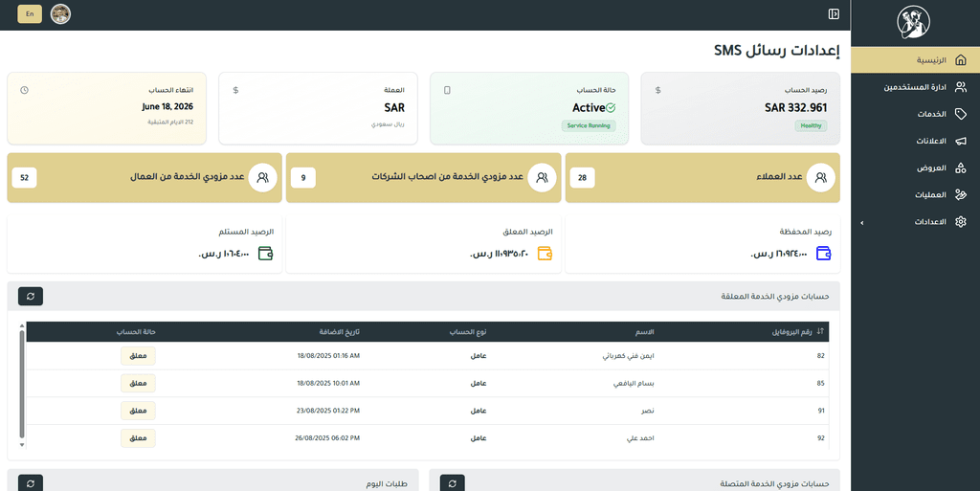Select name ايمن فني كهربائي
This screenshot has width=980, height=491.
coord(628,356)
